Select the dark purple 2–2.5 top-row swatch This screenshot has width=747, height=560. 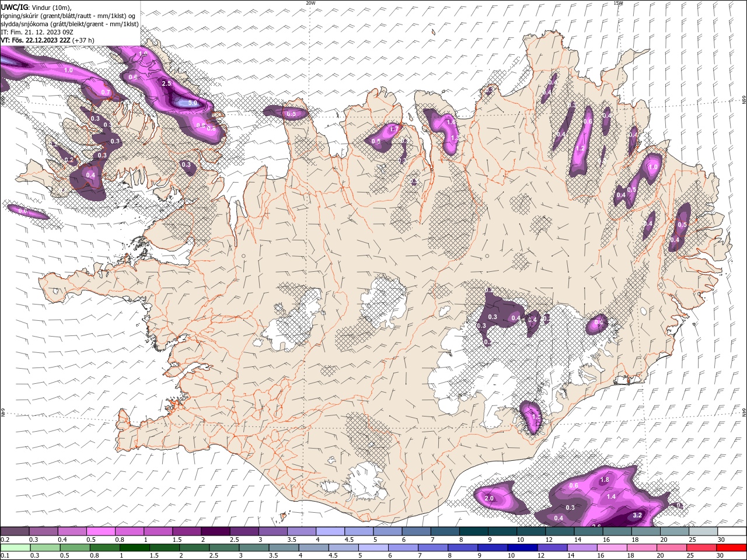click(x=215, y=531)
